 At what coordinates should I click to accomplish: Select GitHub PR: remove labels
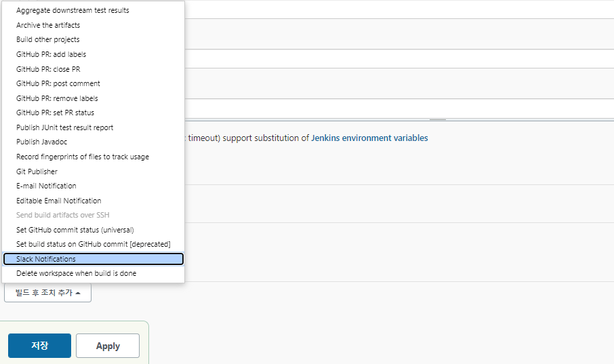tap(94, 98)
